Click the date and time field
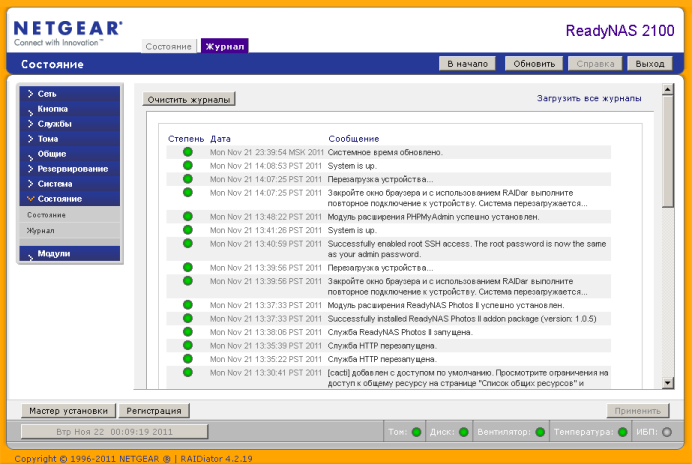 pos(114,432)
